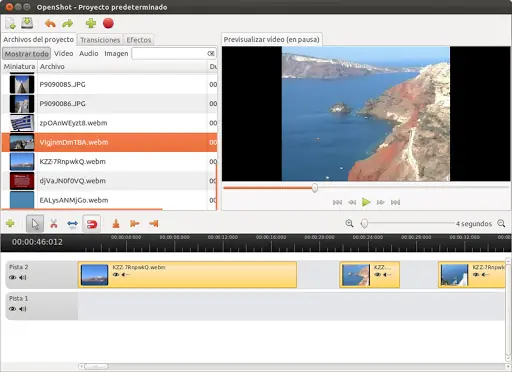Click the new project icon in top toolbar
512x372 pixels.
[x=10, y=23]
